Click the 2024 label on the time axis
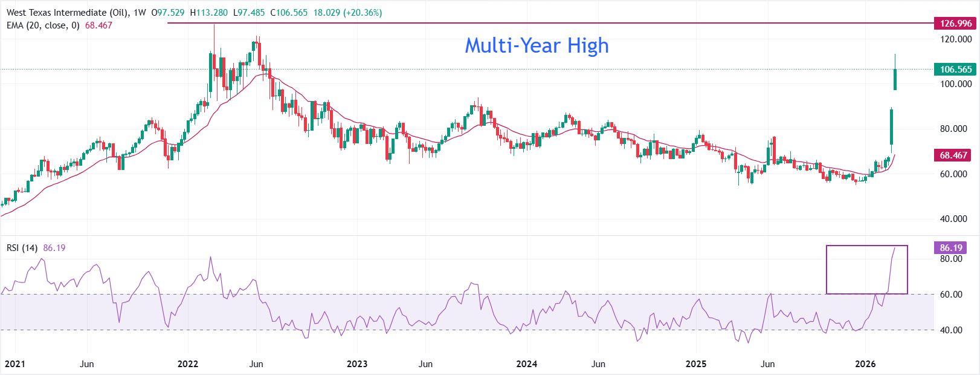 coord(526,364)
